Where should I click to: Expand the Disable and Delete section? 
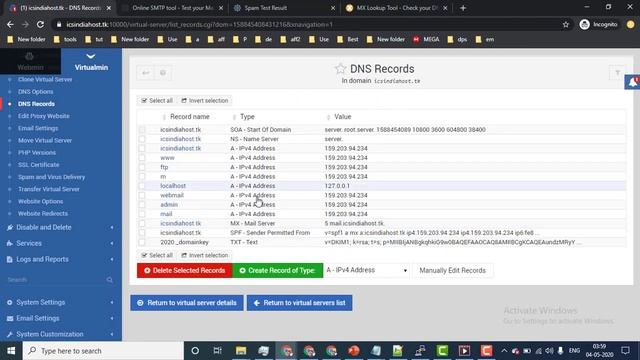pos(61,227)
